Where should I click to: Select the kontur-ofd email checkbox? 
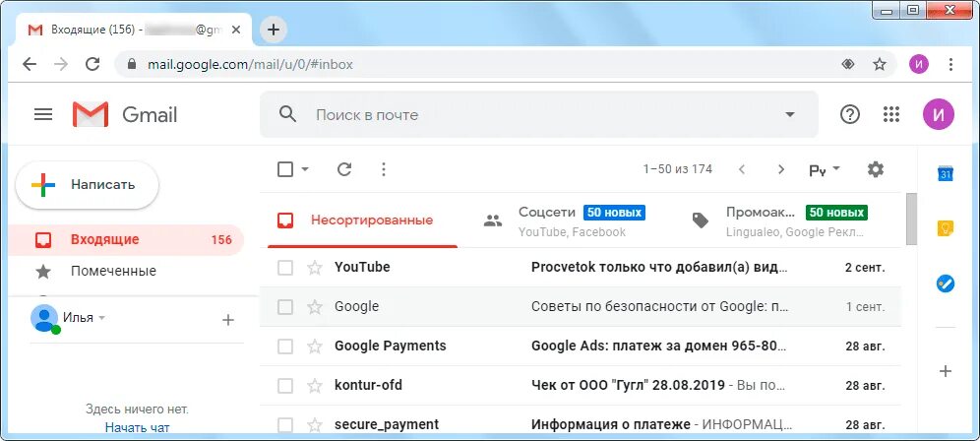285,386
